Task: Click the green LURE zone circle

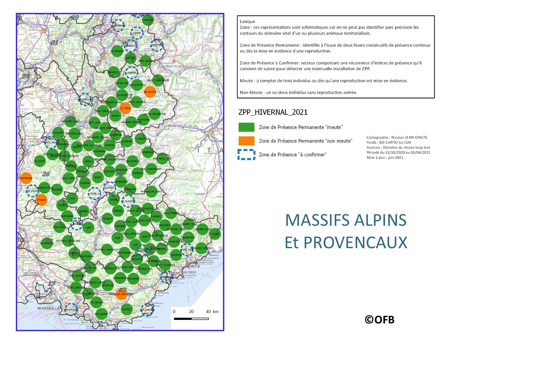Action: (88, 228)
